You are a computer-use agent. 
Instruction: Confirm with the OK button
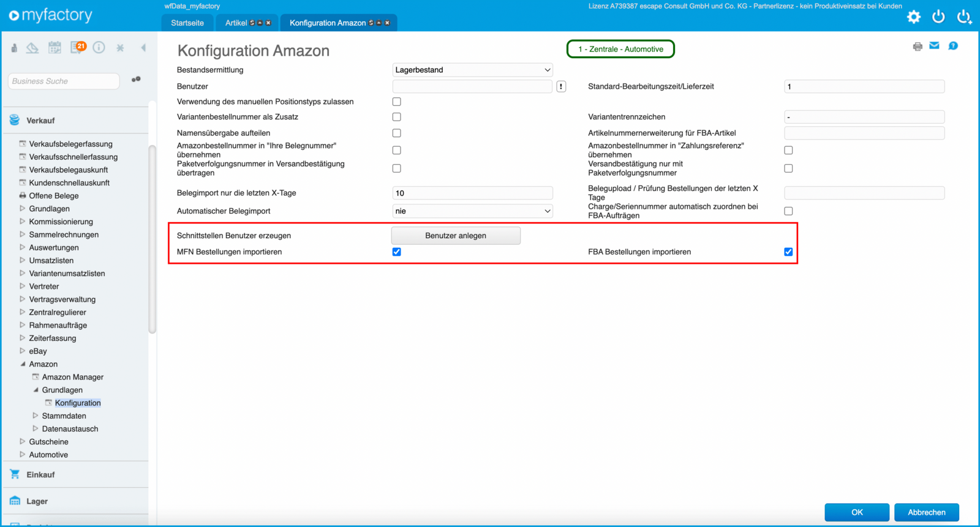tap(857, 512)
